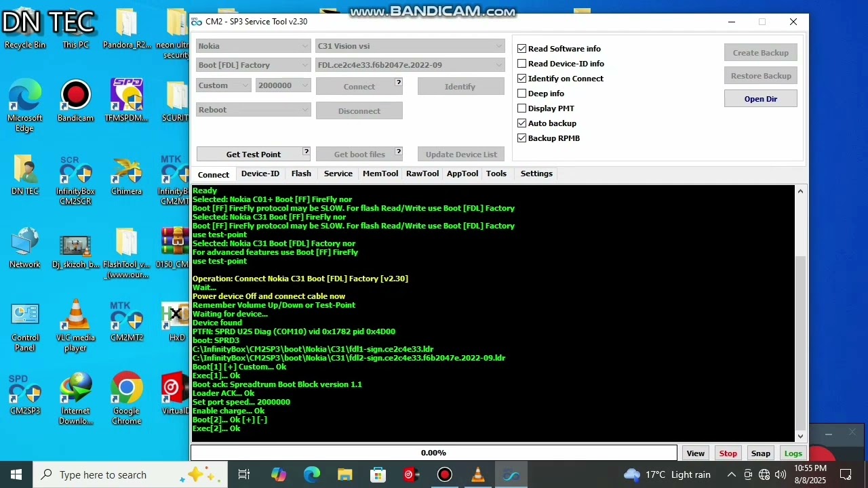This screenshot has width=868, height=488.
Task: Switch to the MemTool tab
Action: tap(380, 174)
